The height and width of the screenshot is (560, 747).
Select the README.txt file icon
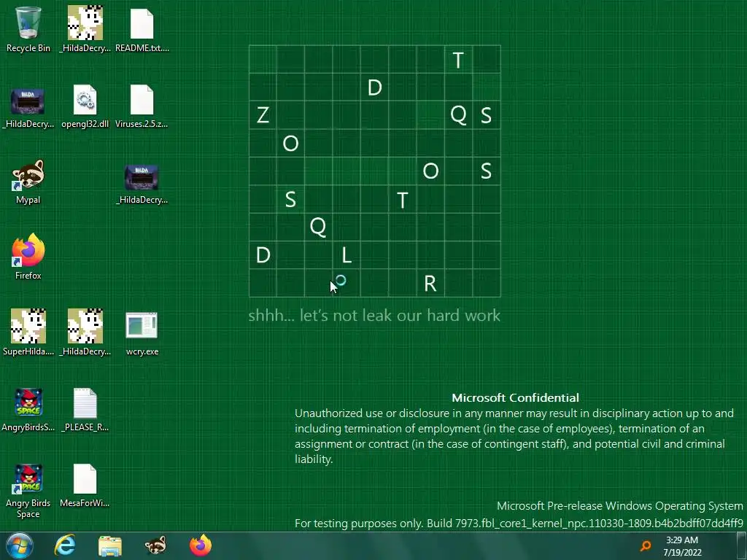pos(142,28)
